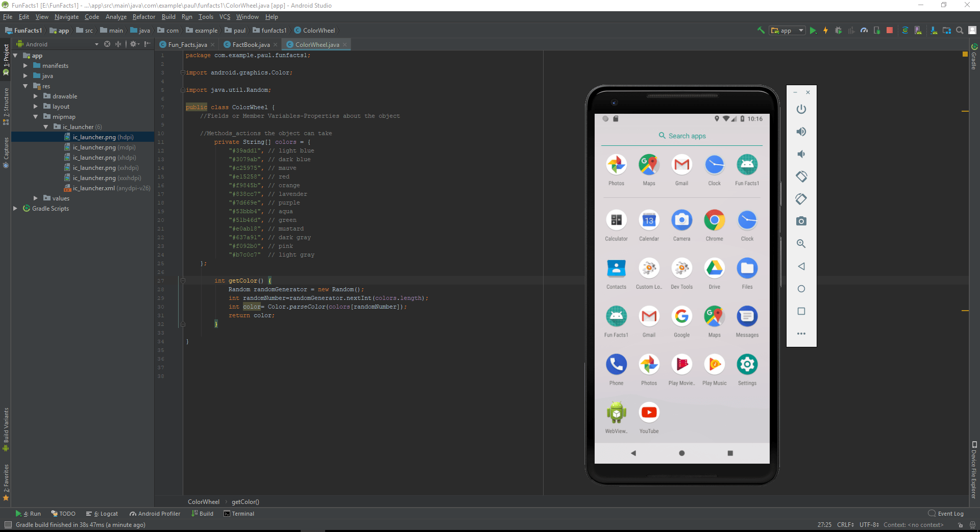Run the app with the green play icon
This screenshot has width=980, height=532.
(x=813, y=31)
